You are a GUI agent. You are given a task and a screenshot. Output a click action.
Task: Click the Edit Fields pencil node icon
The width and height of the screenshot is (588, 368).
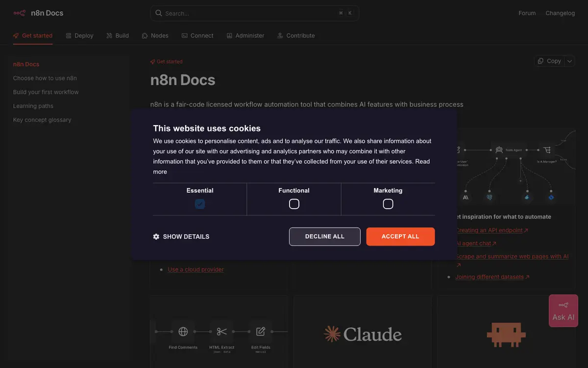pos(261,332)
